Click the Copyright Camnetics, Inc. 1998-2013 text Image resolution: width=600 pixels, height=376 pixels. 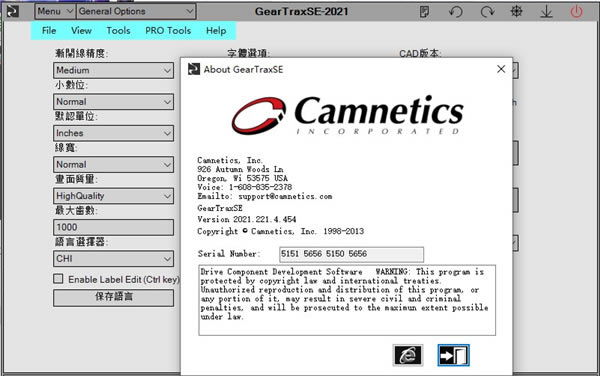(x=280, y=231)
